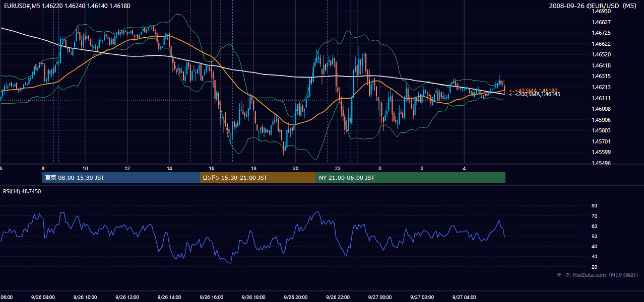Image resolution: width=644 pixels, height=302 pixels.
Task: Click hour tick 12 below price chart
Action: pyautogui.click(x=127, y=168)
